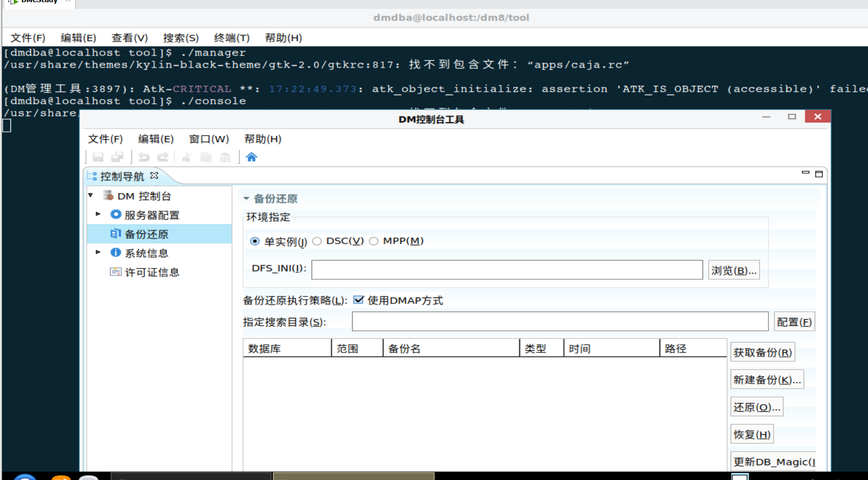Click the info icon beside 系统信息
Viewport: 868px width, 480px height.
[115, 252]
